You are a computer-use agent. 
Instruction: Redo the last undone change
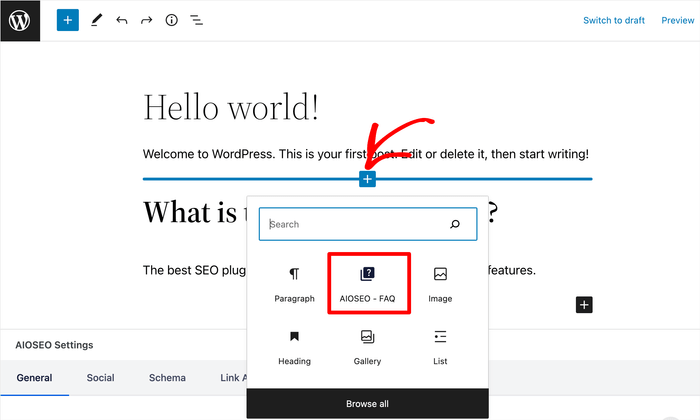pyautogui.click(x=146, y=20)
